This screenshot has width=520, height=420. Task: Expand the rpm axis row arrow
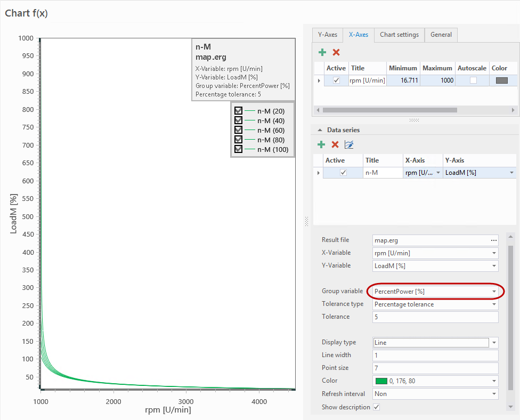(x=319, y=80)
